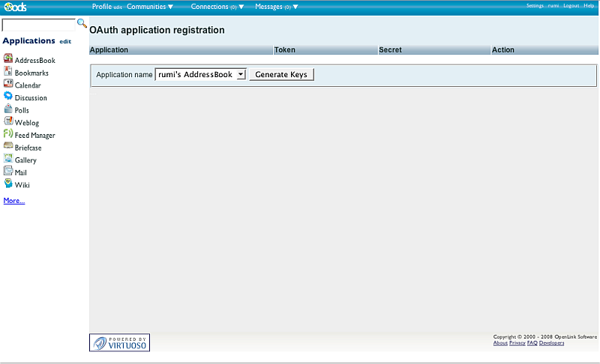The height and width of the screenshot is (364, 600).
Task: Open the Gallery icon in sidebar
Action: 8,158
